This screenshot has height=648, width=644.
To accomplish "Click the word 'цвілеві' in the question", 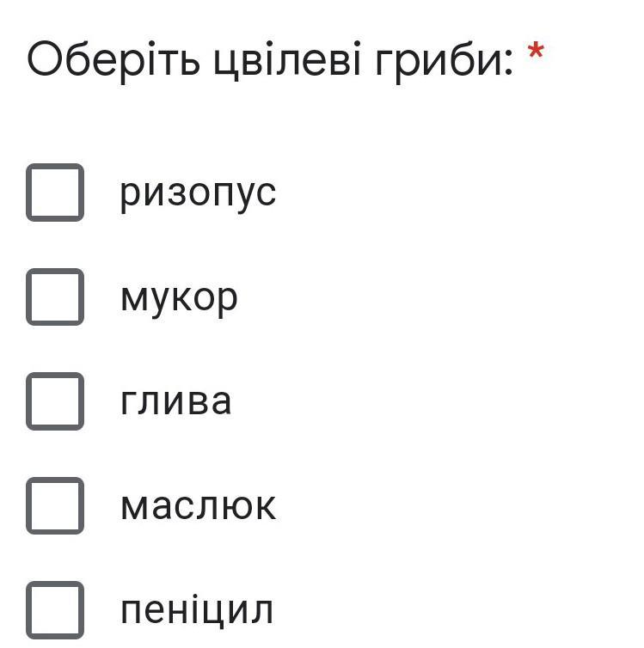I will click(289, 62).
